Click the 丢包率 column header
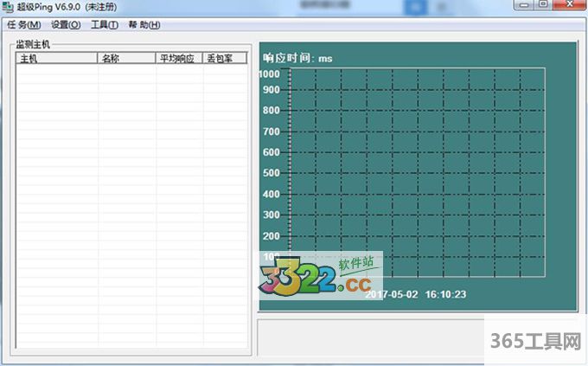The height and width of the screenshot is (366, 588). (225, 59)
